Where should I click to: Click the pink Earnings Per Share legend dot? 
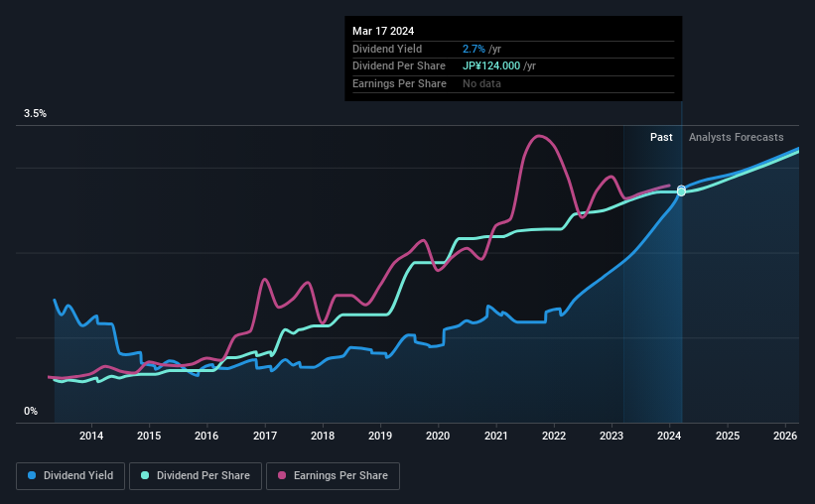[x=282, y=475]
